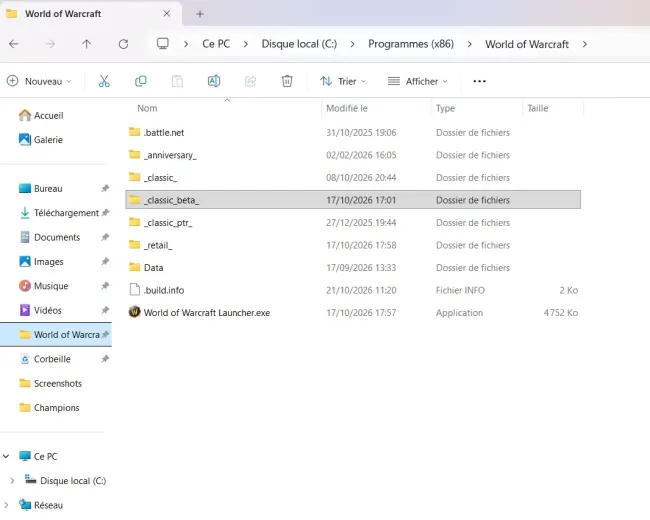Select World of Warcra sidebar folder
650x520 pixels.
coord(56,335)
